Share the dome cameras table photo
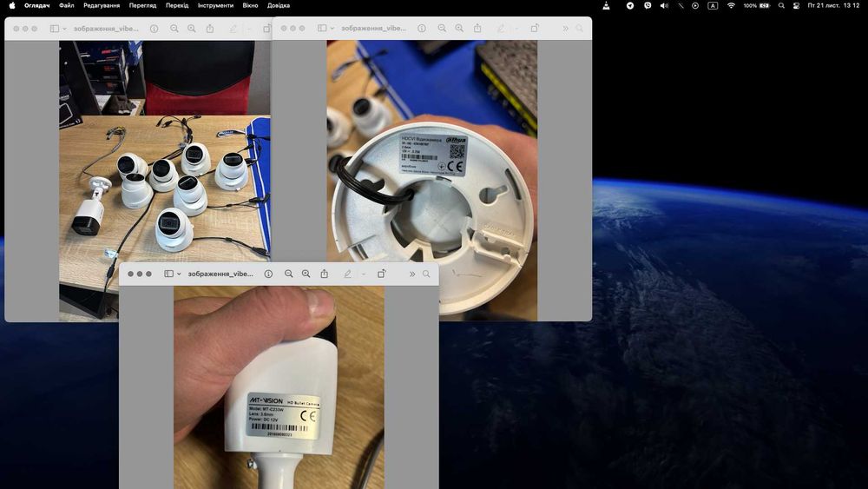The width and height of the screenshot is (868, 489). coord(210,29)
